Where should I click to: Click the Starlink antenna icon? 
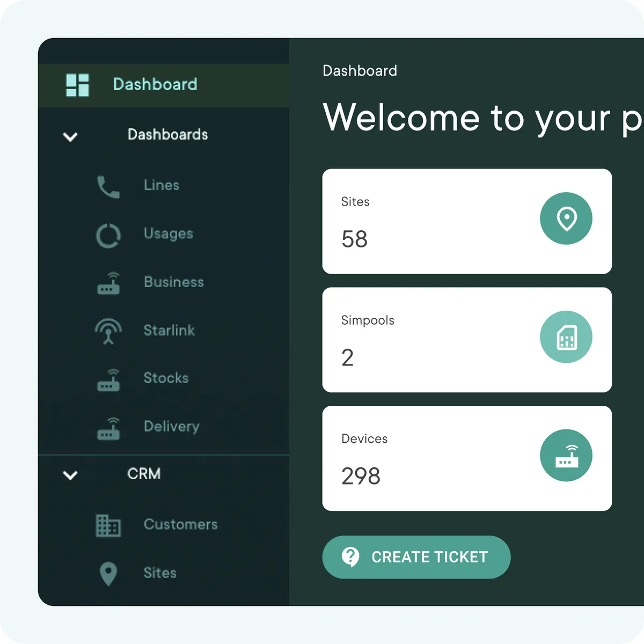coord(108,331)
